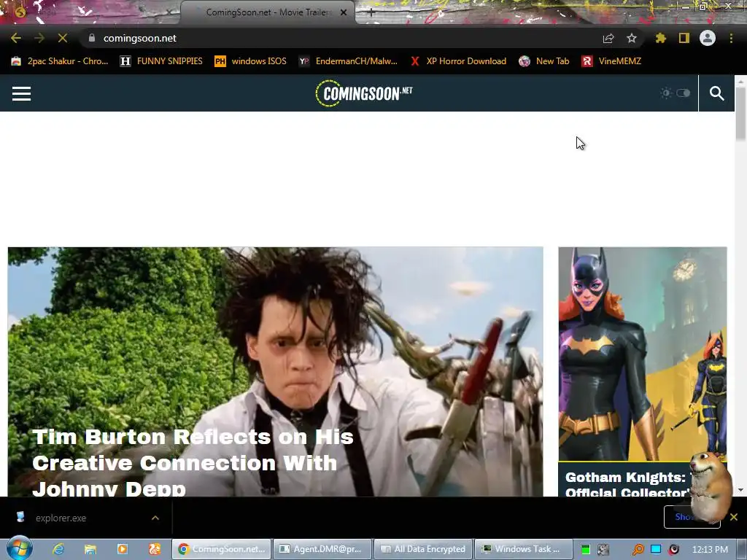This screenshot has height=560, width=747.
Task: Open the VineMEMZ bookmark
Action: pos(612,61)
